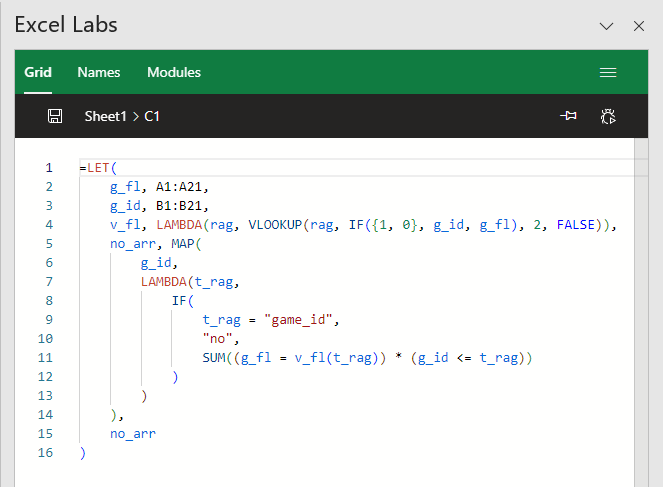Viewport: 663px width, 487px height.
Task: Open the Modules tab
Action: tap(174, 72)
